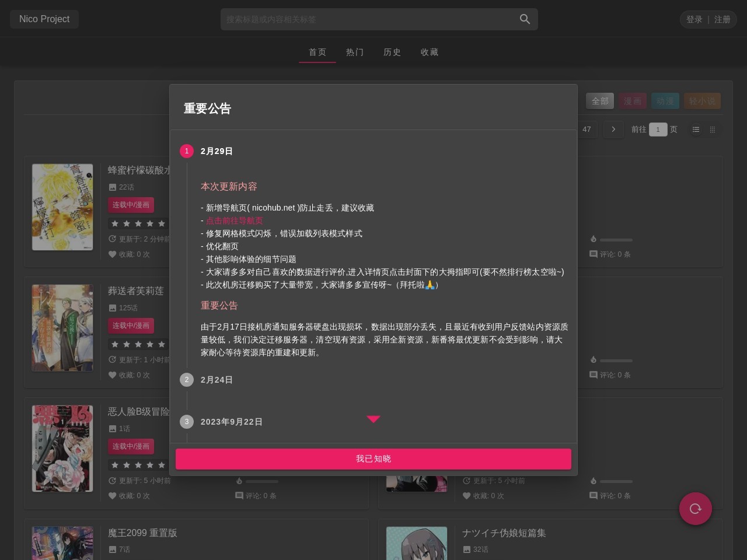Expand announcement entry 2月24日
The width and height of the screenshot is (747, 560).
tap(217, 380)
